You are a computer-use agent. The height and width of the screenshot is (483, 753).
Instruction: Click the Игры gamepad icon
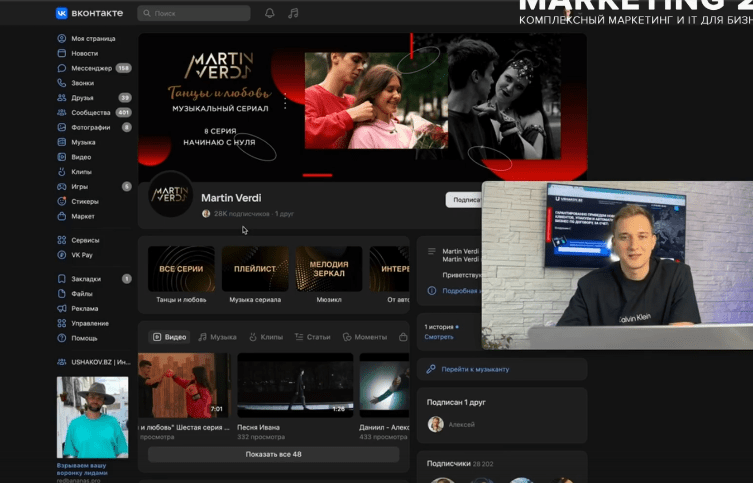[61, 187]
